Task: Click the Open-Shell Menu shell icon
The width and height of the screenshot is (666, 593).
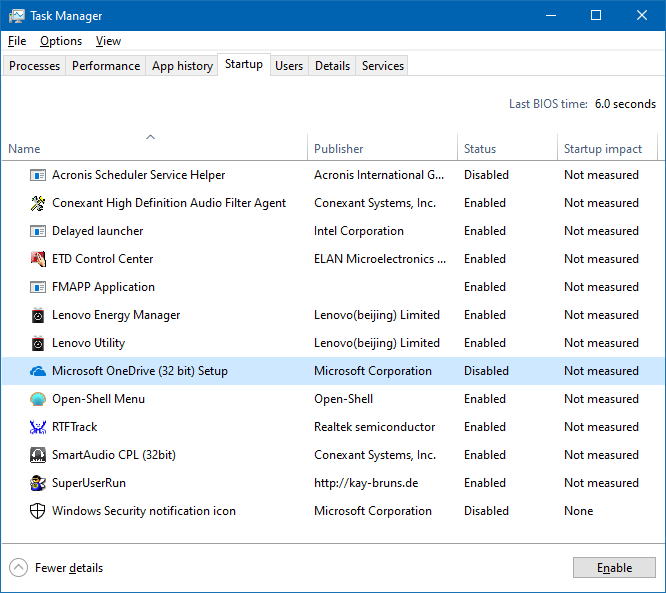Action: tap(38, 399)
